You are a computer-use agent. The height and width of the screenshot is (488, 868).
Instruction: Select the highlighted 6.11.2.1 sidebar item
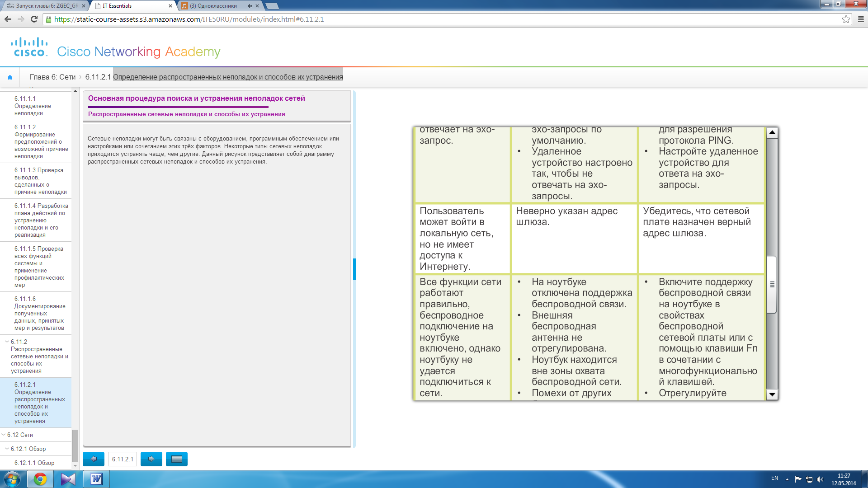click(x=36, y=403)
